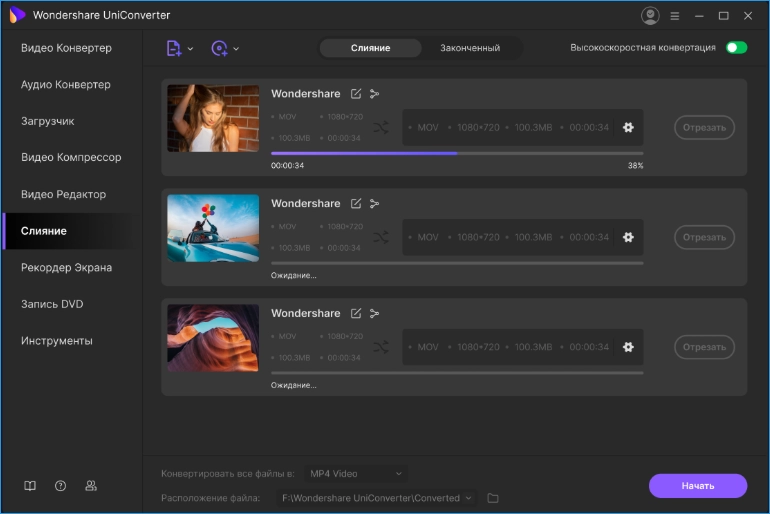Open settings gear for second video
This screenshot has width=770, height=514.
(628, 238)
